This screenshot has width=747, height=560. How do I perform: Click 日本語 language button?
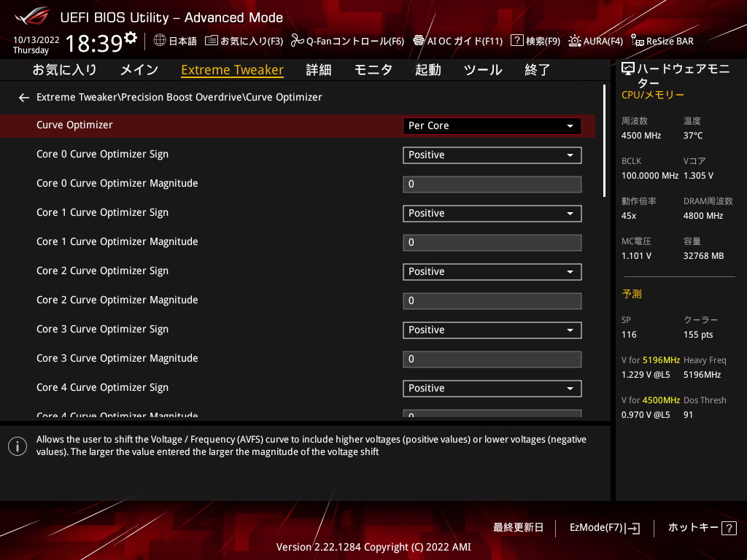coord(182,41)
